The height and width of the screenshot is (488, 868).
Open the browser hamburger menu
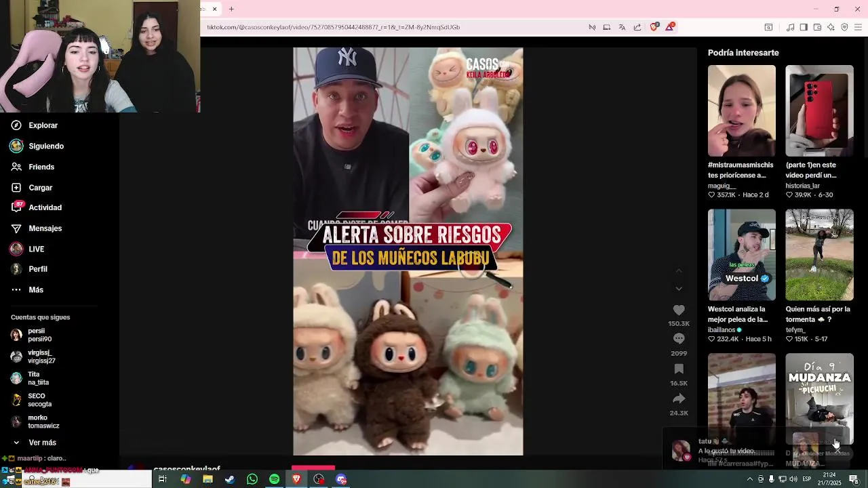pos(859,27)
